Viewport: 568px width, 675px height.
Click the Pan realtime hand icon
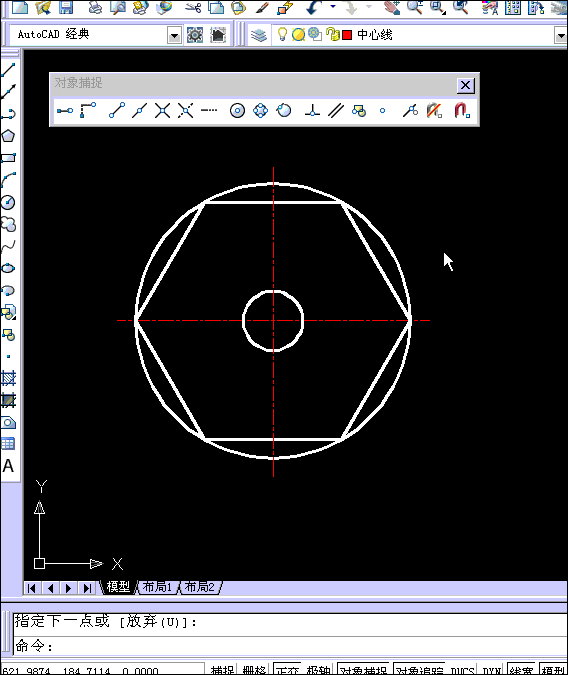[x=392, y=7]
